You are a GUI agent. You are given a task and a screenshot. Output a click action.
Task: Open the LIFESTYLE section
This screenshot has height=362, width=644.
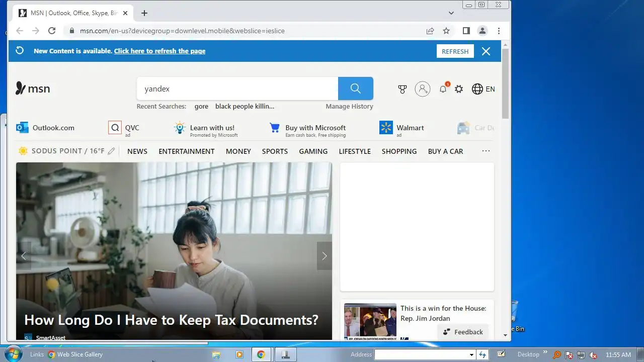tap(355, 151)
